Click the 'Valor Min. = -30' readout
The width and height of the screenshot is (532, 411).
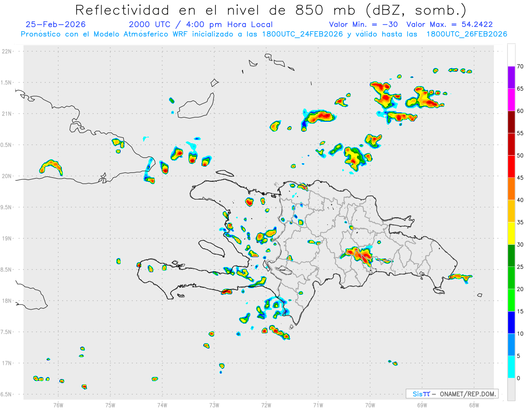tap(364, 24)
